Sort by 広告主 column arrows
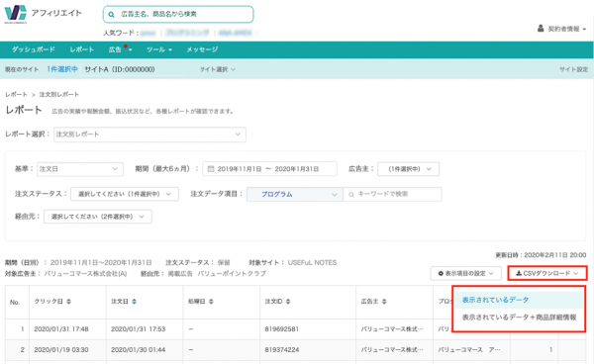The image size is (594, 364). [x=384, y=302]
